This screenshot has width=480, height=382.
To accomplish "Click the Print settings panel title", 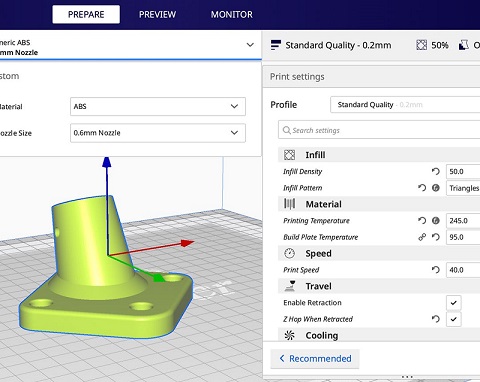I will (x=297, y=77).
